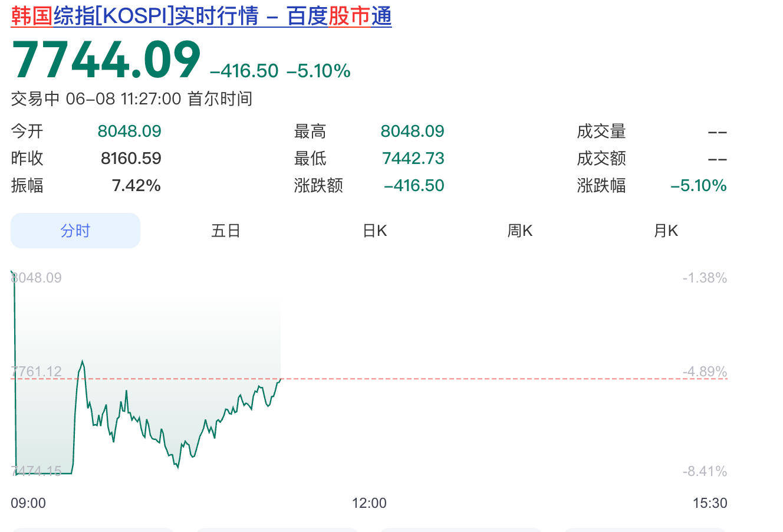Click the chart axis label 7474.15
The width and height of the screenshot is (783, 532).
(37, 471)
